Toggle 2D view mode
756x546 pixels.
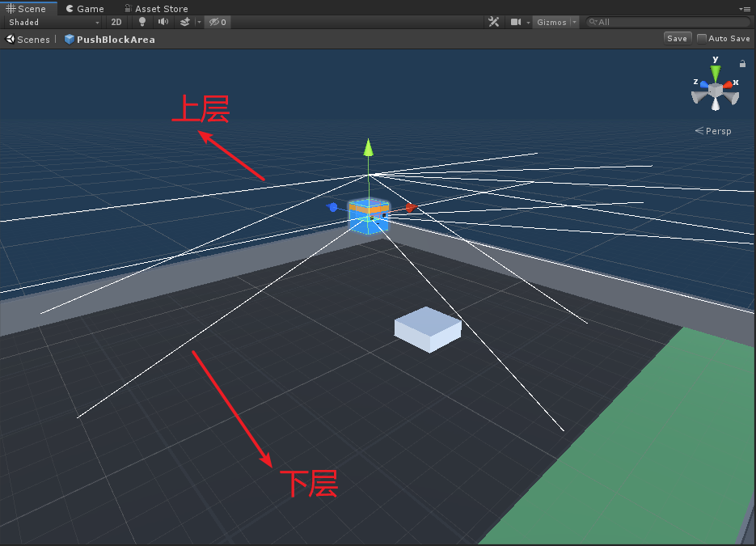[116, 22]
